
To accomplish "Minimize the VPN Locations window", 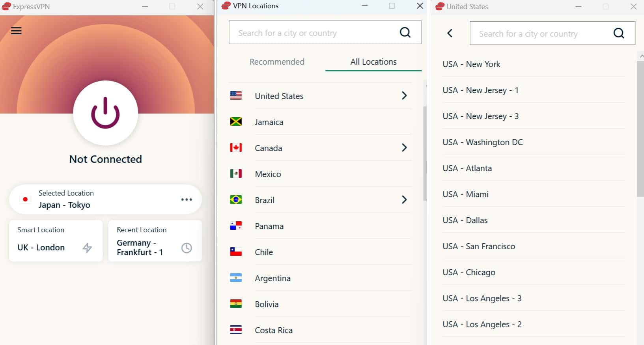I will click(x=365, y=6).
